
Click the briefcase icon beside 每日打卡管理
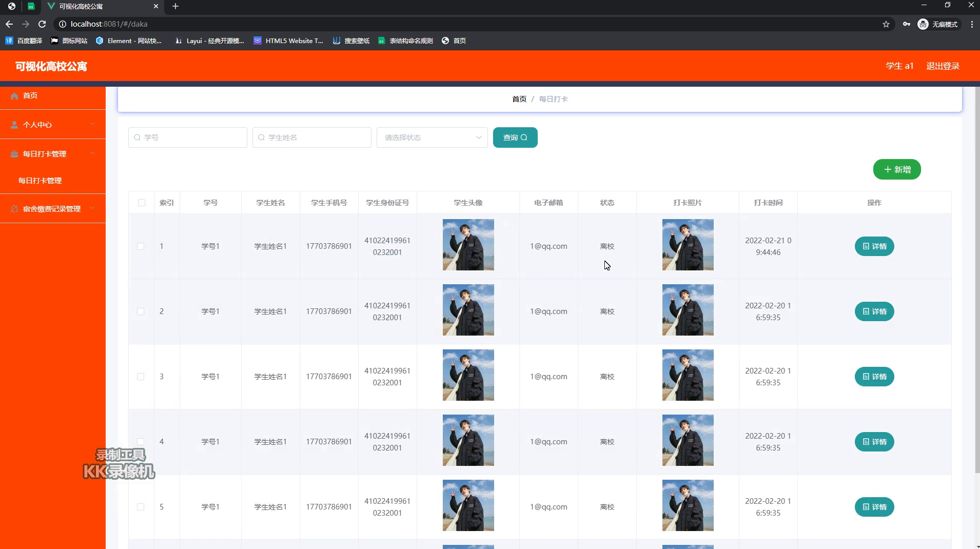tap(14, 154)
